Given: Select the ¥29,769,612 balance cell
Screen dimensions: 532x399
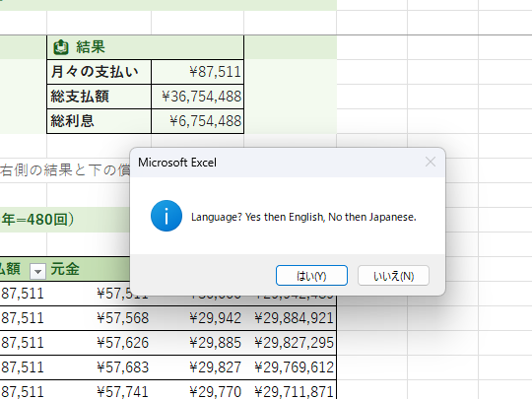Looking at the screenshot, I should tap(290, 367).
